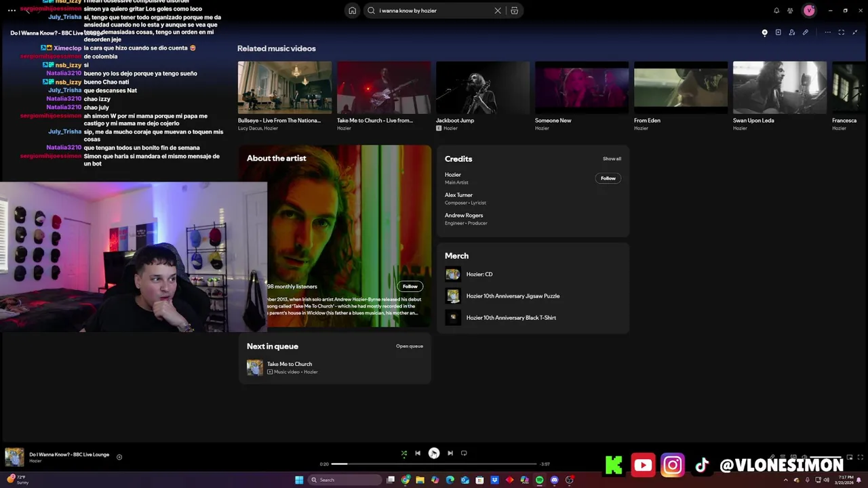Collapse the view with the diagonal arrows icon
This screenshot has width=868, height=488.
(855, 33)
